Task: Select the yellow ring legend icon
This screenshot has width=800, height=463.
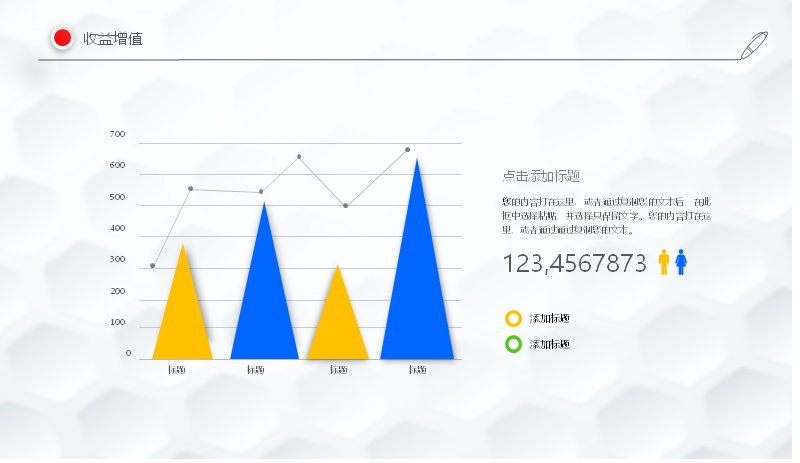Action: pyautogui.click(x=513, y=318)
